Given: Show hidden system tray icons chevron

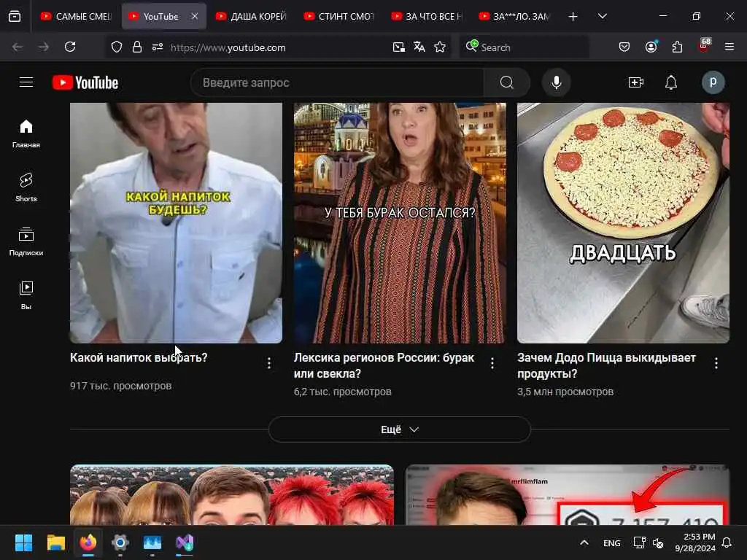Looking at the screenshot, I should [x=584, y=542].
